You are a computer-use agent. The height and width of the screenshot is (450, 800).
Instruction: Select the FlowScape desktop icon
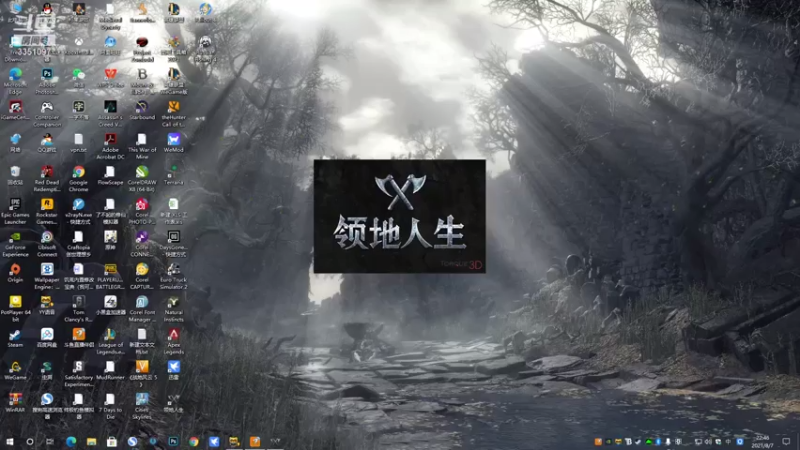pos(110,176)
